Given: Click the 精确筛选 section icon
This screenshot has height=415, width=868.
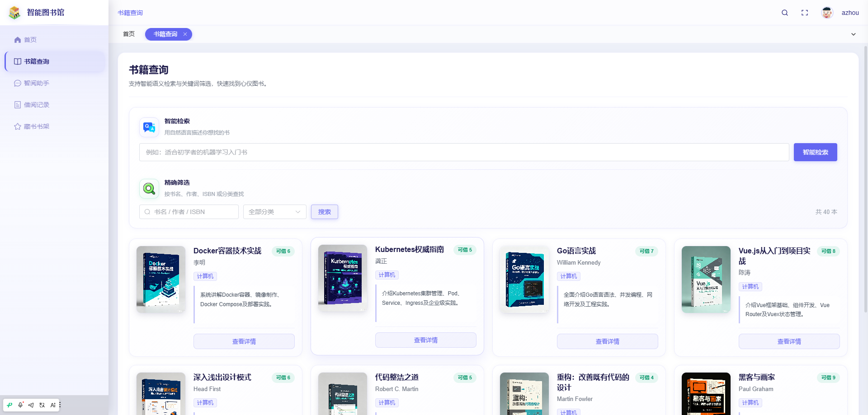Looking at the screenshot, I should (x=149, y=189).
